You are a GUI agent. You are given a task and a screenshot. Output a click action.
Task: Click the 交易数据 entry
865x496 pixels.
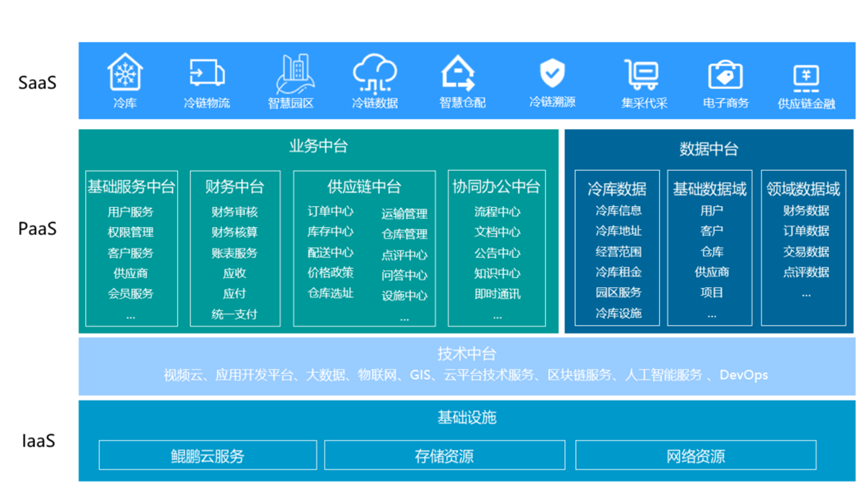(806, 252)
